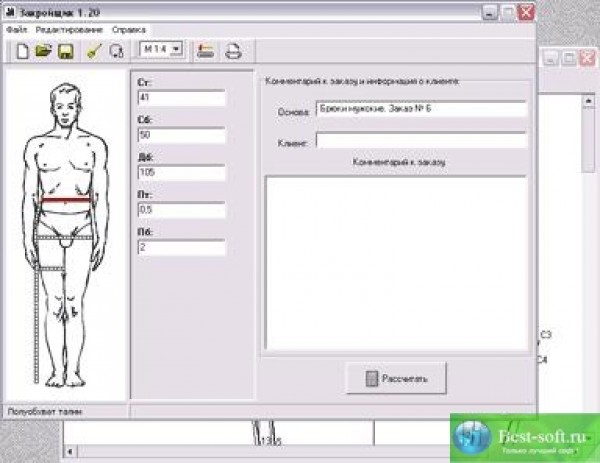This screenshot has height=463, width=600.
Task: Open the Файл menu
Action: click(x=16, y=29)
